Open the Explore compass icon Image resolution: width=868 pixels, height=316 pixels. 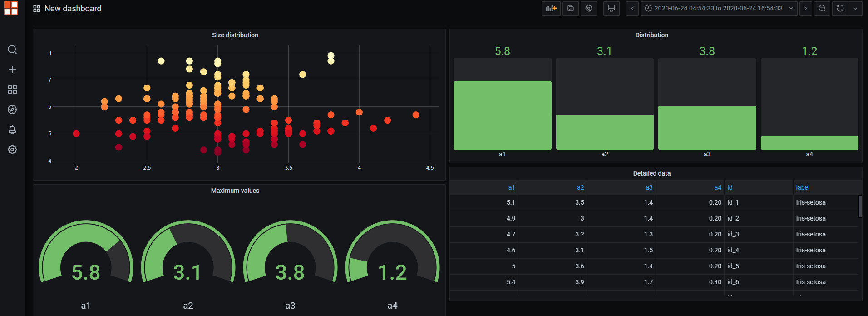12,110
